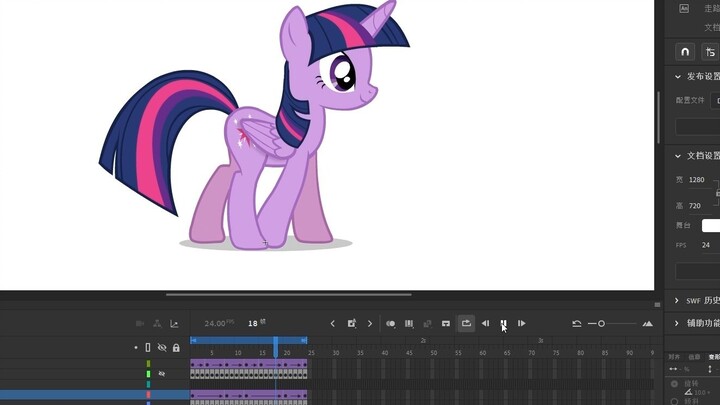The image size is (720, 405).
Task: Click the loop range start bracket
Action: point(193,340)
